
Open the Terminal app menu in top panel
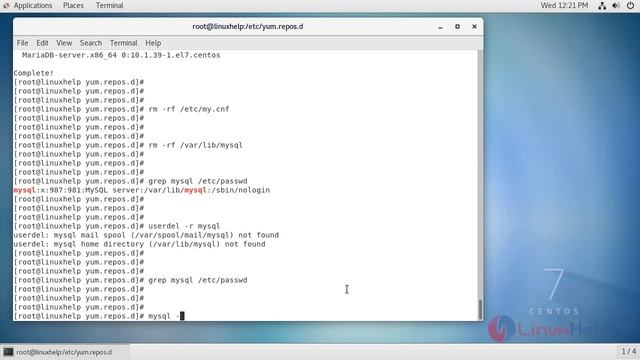point(109,5)
